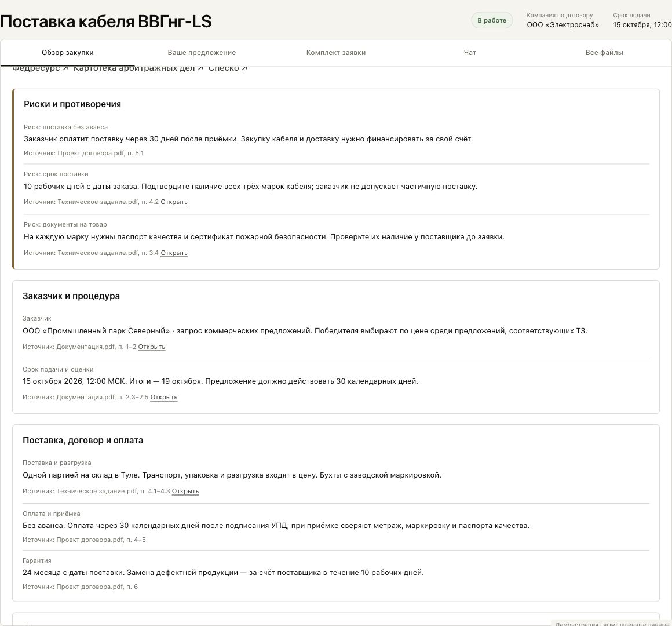Follow the «Федресурс» external link
The image size is (672, 626).
click(41, 68)
